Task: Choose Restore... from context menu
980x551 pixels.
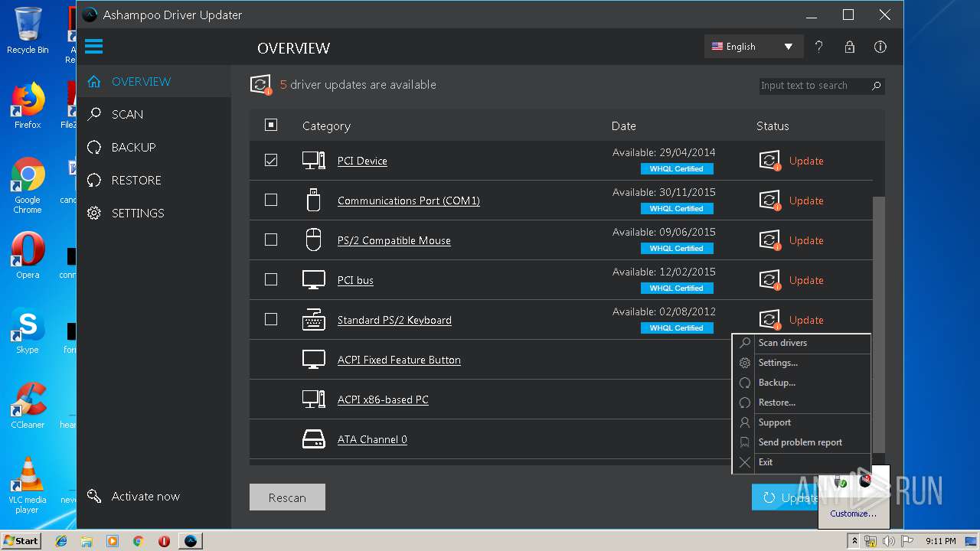Action: [802, 403]
